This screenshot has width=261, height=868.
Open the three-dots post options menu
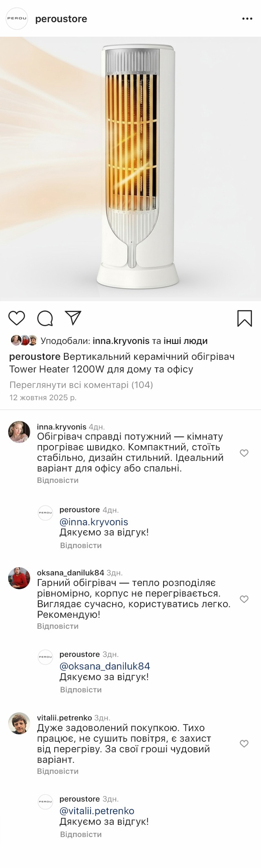(247, 19)
